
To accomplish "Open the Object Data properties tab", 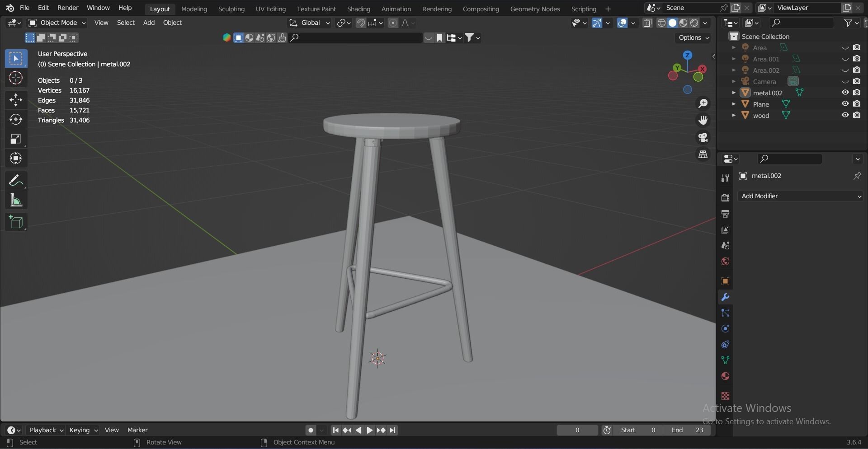I will click(x=725, y=360).
